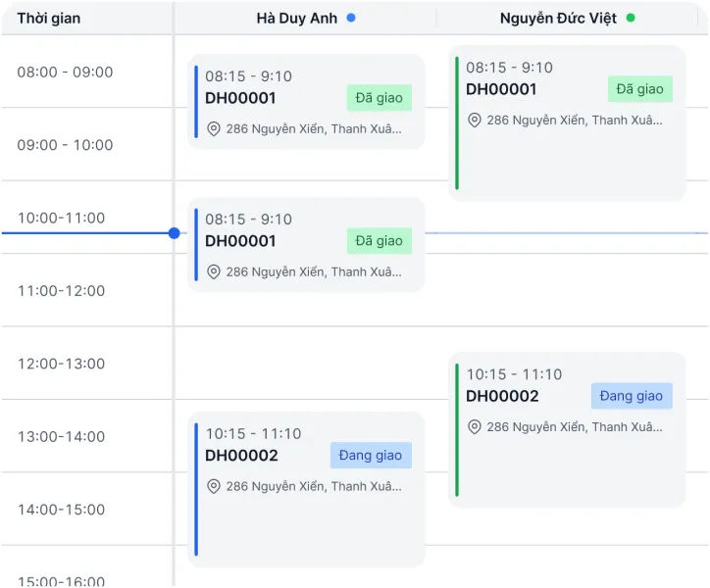Screen dimensions: 710x588
Task: Click location pin in Hà Duy Anh's 08:00-09:00 row card
Action: click(213, 129)
